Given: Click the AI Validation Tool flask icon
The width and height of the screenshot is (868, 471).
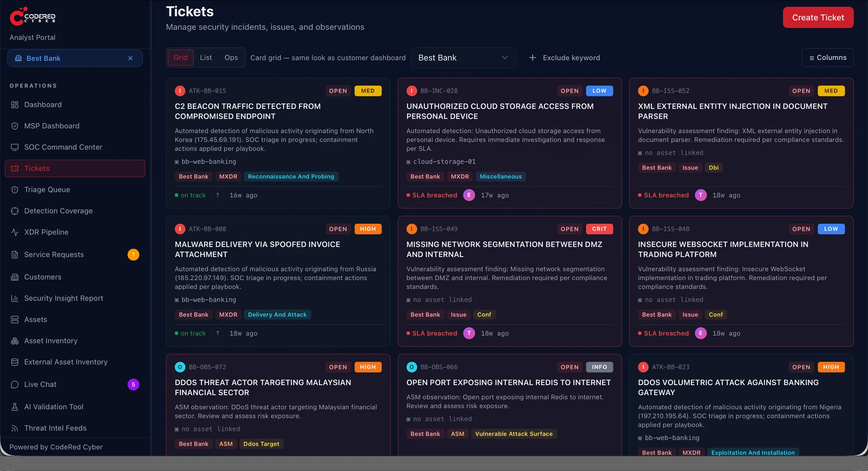Looking at the screenshot, I should (15, 407).
